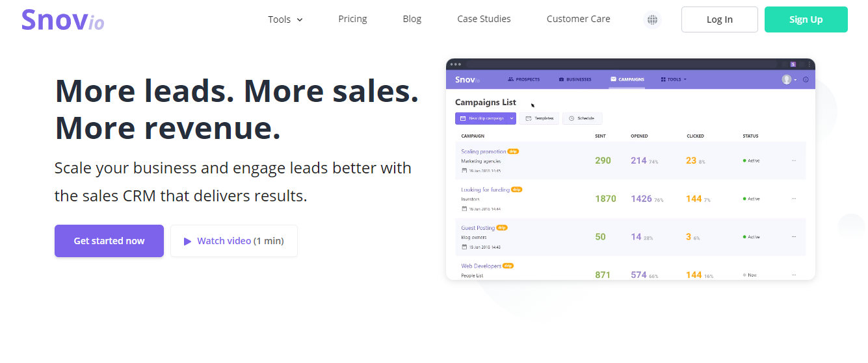Click the Snov.io logo inside the demo app
This screenshot has width=868, height=363.
click(x=467, y=79)
